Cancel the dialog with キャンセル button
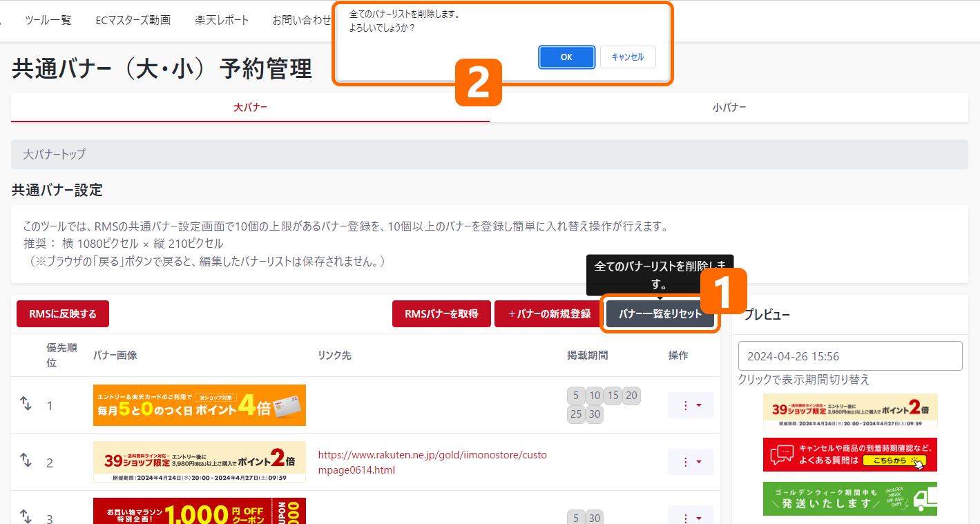The image size is (980, 524). [628, 57]
